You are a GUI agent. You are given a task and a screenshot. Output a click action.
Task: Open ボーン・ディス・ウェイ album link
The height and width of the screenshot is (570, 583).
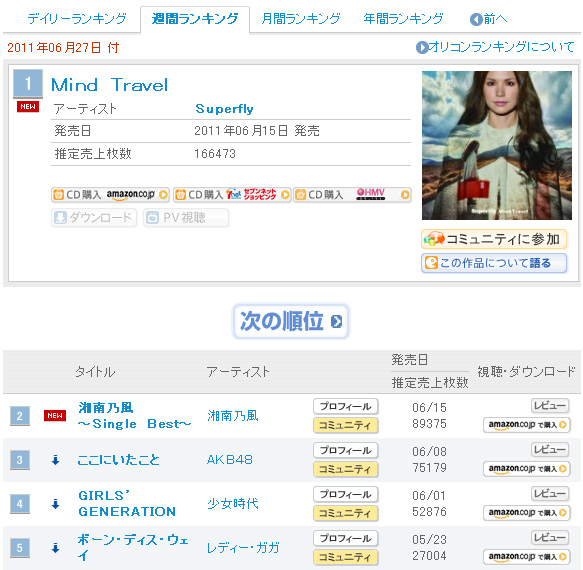133,548
